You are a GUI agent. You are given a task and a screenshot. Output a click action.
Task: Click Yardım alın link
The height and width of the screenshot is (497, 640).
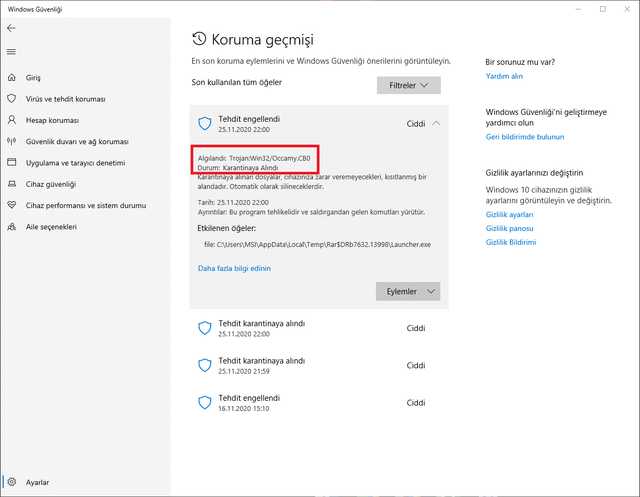504,76
